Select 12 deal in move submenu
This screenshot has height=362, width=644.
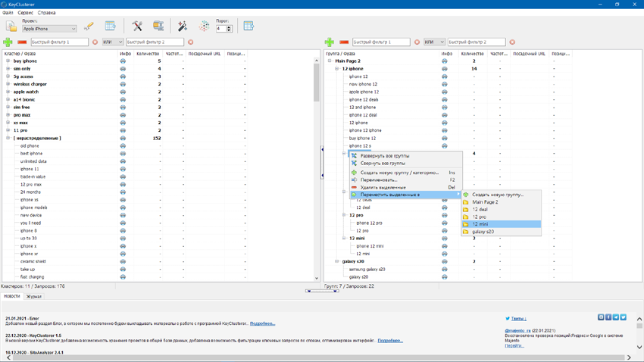(x=501, y=209)
